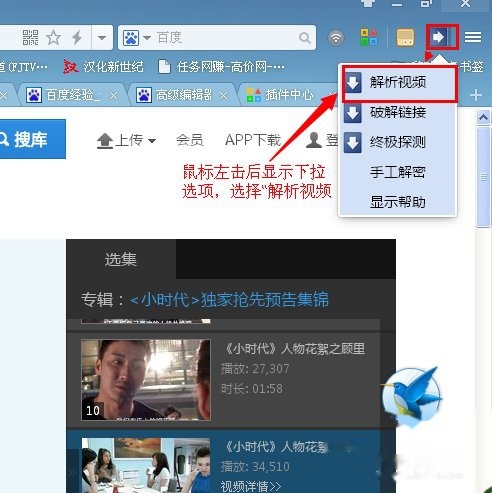Select 破解链接 menu option
This screenshot has height=493, width=492.
click(397, 113)
